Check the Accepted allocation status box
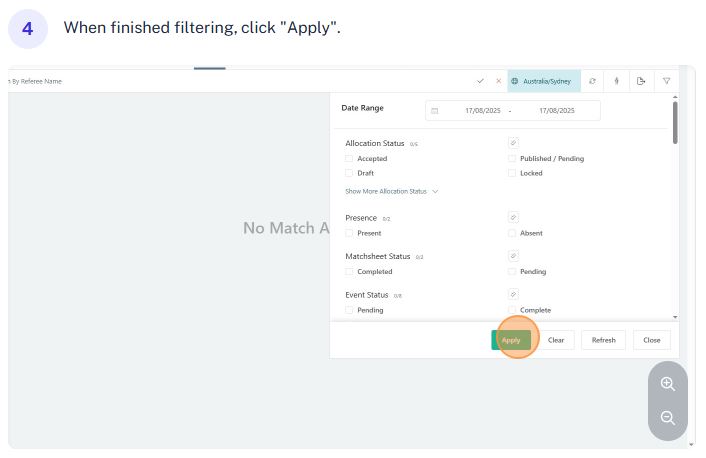The width and height of the screenshot is (706, 458). (349, 159)
